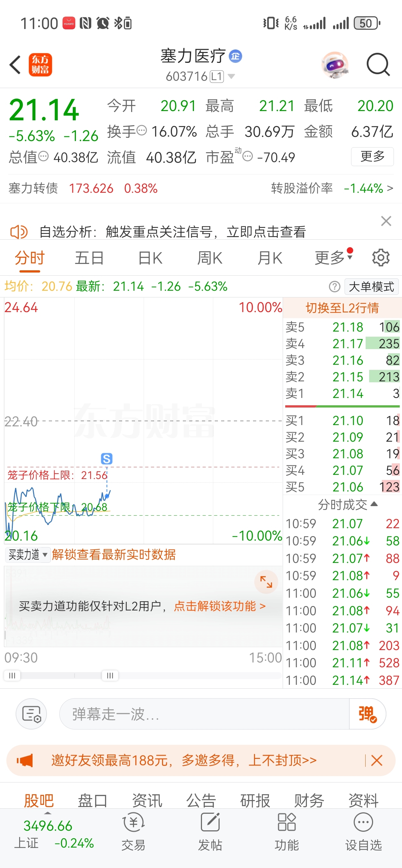Tap the enterprise badge beside 塞力医疗
This screenshot has width=402, height=868.
(x=235, y=56)
